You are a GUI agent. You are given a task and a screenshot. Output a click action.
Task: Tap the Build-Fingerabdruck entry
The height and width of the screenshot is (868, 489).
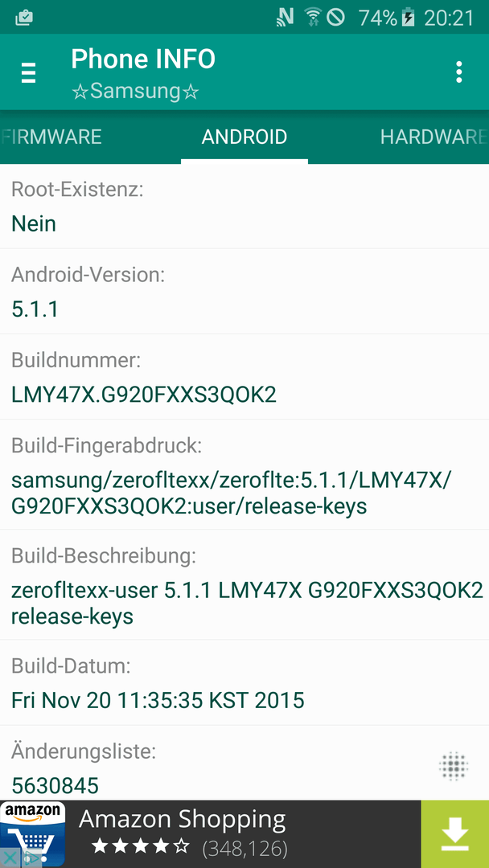pos(244,475)
